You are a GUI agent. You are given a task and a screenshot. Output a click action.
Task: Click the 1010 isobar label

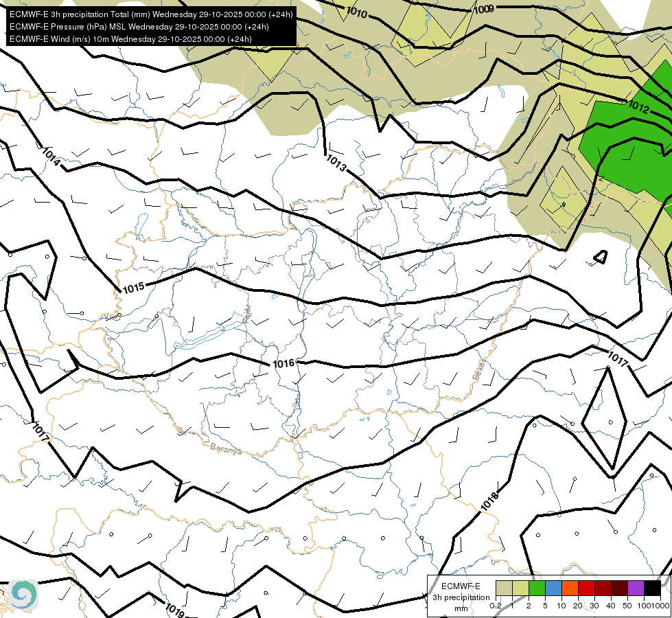[356, 12]
